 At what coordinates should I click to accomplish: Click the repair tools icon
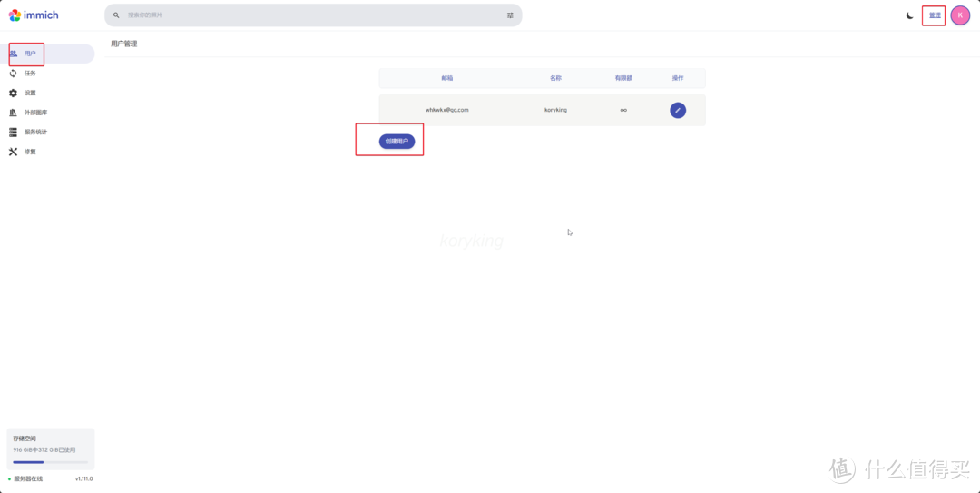pos(13,152)
